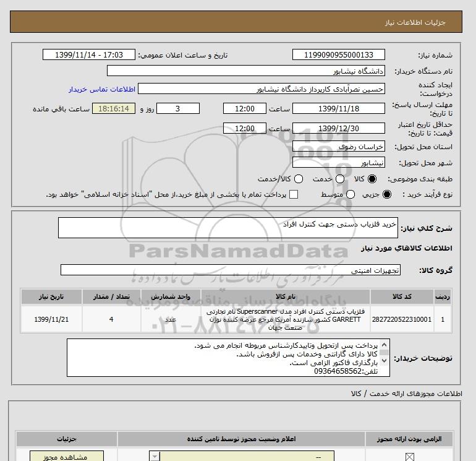
Task: Select the خدمت radio button
Action: point(340,179)
